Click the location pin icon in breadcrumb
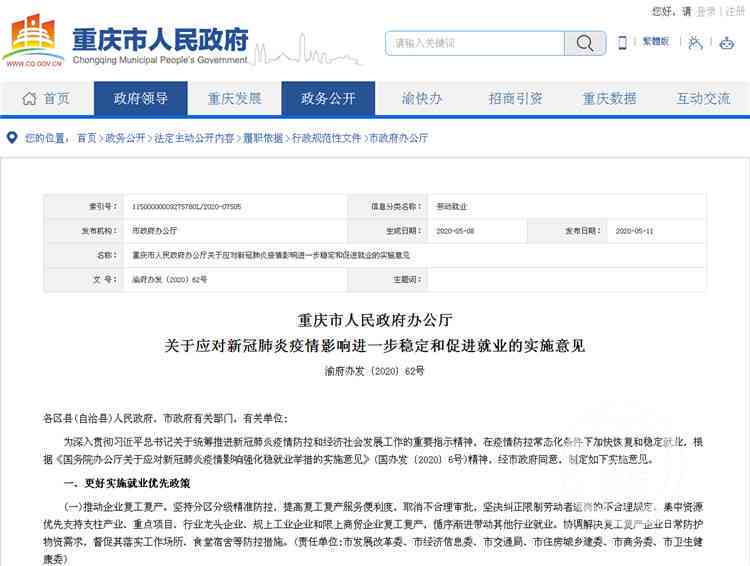This screenshot has height=566, width=750. 12,138
